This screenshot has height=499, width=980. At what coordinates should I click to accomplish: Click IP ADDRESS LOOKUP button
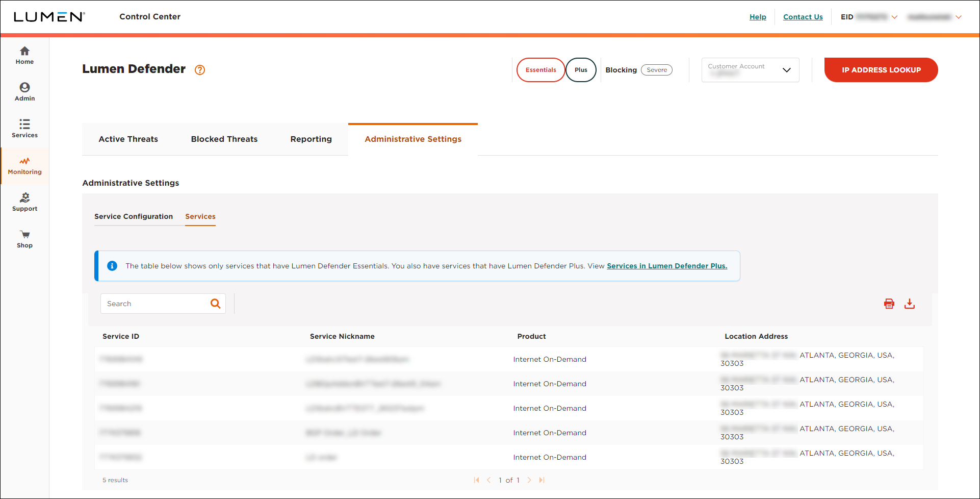pos(881,70)
